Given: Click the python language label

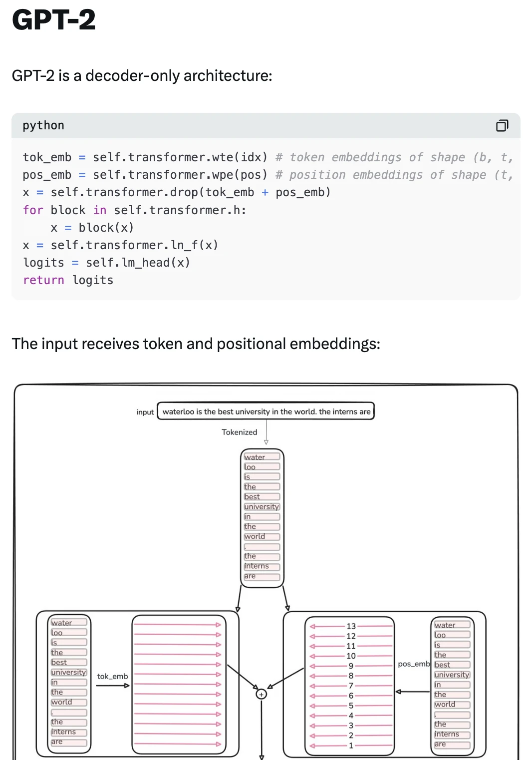Looking at the screenshot, I should (43, 125).
